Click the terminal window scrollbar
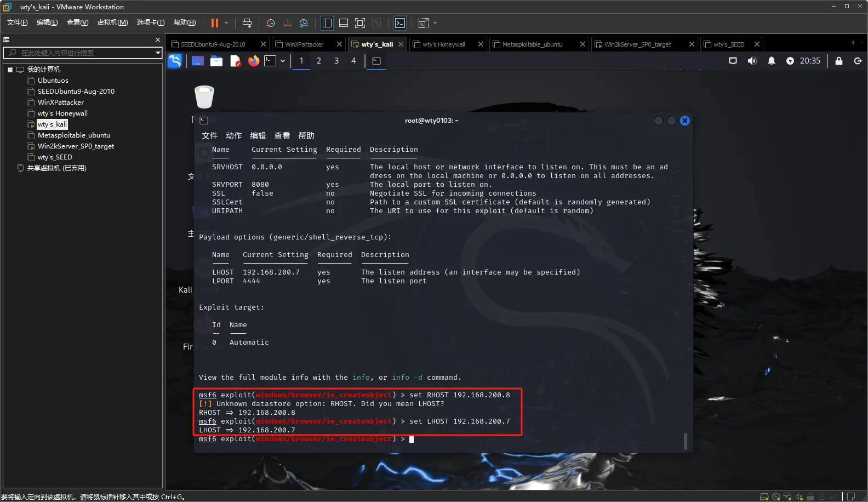 click(x=685, y=441)
